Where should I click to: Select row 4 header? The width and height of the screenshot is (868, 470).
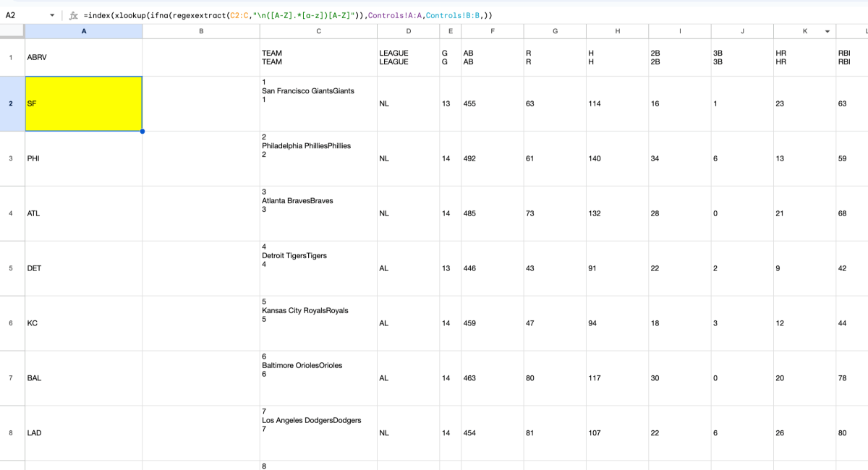pos(12,213)
